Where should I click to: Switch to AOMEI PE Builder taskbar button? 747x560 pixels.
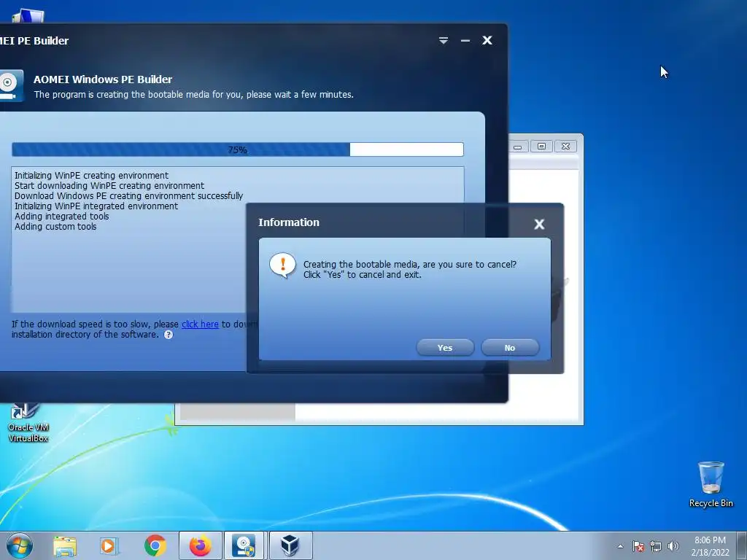click(244, 545)
